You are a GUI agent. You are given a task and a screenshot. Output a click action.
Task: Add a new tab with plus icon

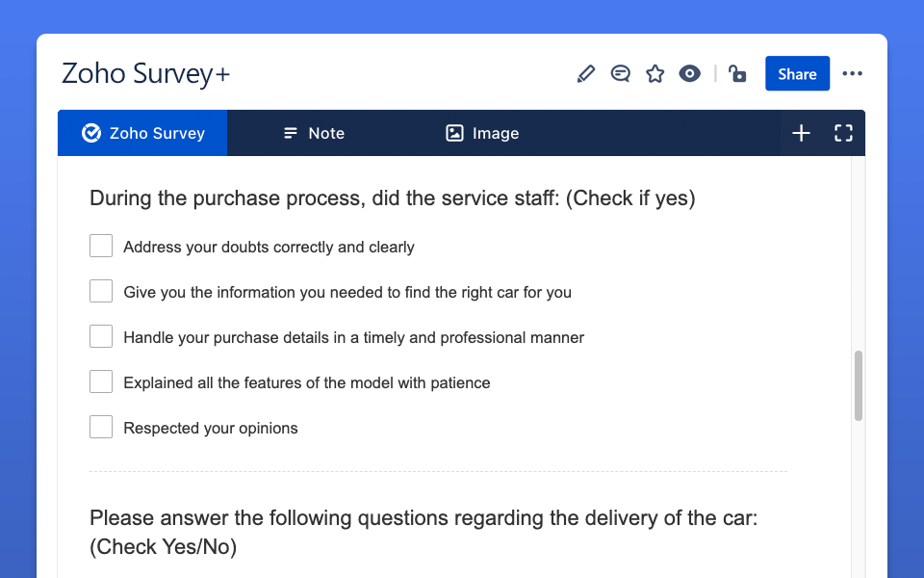point(801,133)
